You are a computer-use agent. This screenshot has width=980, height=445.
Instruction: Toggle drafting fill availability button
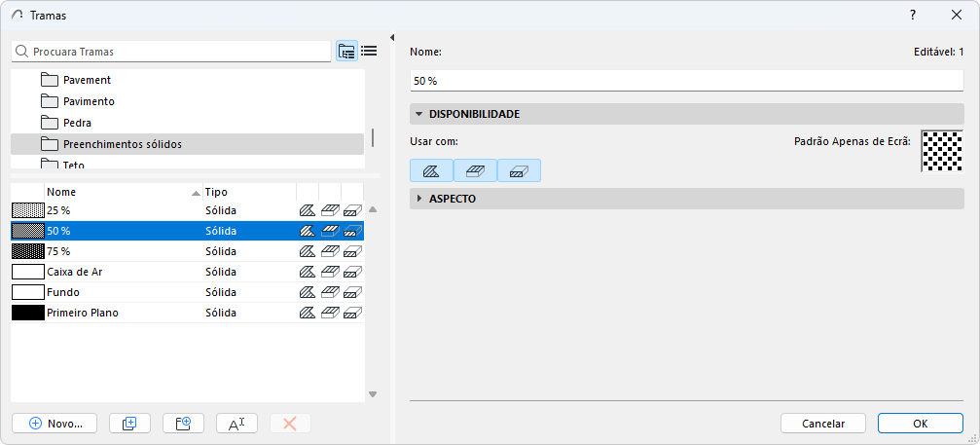(431, 170)
